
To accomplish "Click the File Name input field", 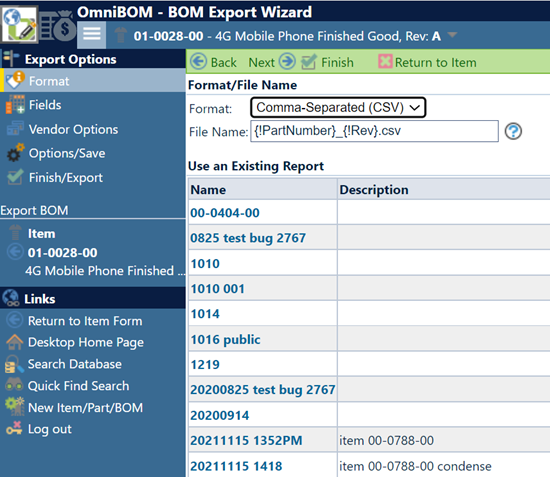I will (x=374, y=131).
